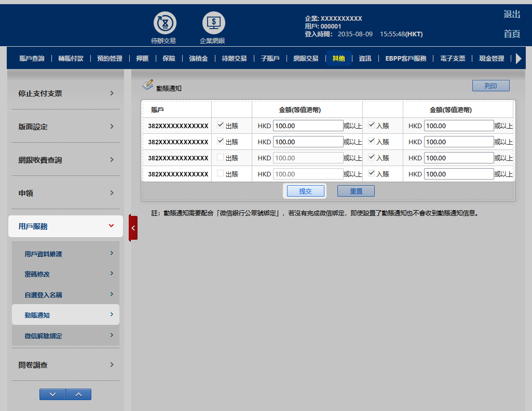This screenshot has height=411, width=532.
Task: Toggle 入賬 checkbox in fourth account row
Action: click(x=371, y=173)
